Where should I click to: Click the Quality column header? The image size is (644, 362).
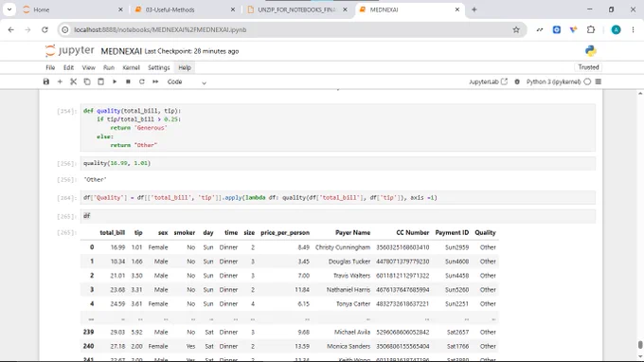485,232
